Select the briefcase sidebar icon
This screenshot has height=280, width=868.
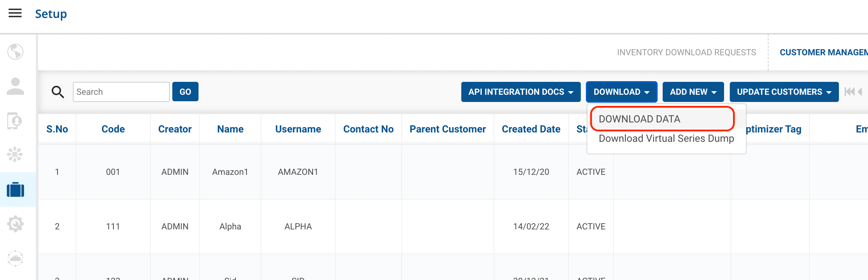[x=15, y=190]
